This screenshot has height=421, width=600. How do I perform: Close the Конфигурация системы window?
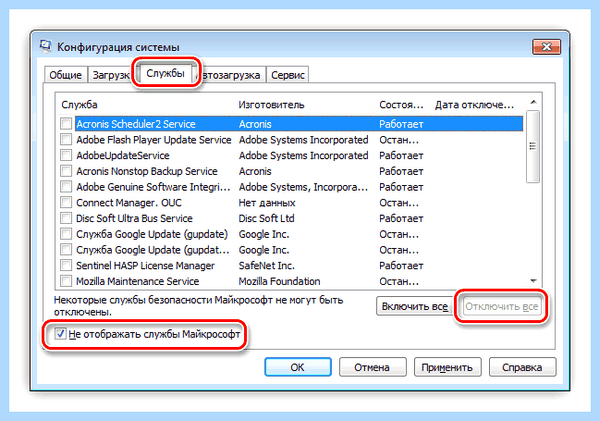(546, 47)
